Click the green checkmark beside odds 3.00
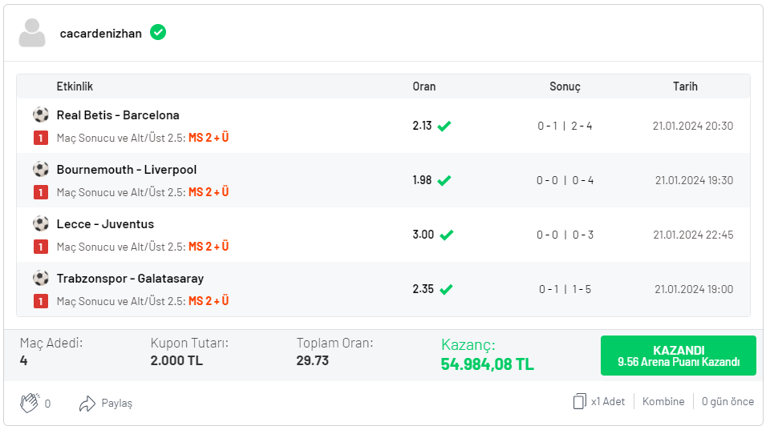770x430 pixels. tap(446, 235)
